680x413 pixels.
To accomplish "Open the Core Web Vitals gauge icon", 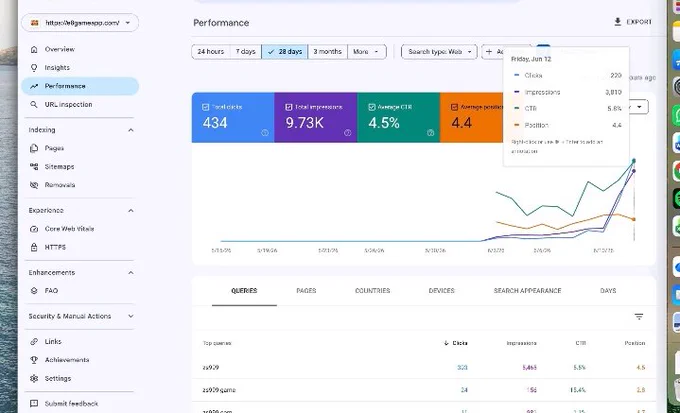I will pyautogui.click(x=34, y=229).
